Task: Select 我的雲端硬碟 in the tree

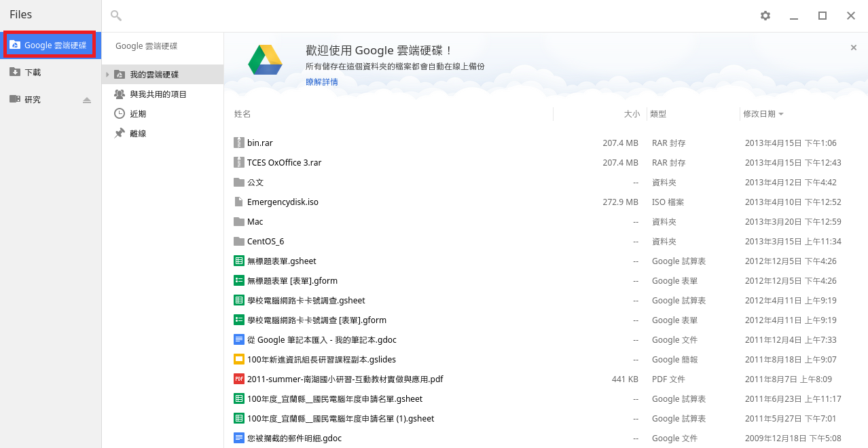Action: [163, 75]
